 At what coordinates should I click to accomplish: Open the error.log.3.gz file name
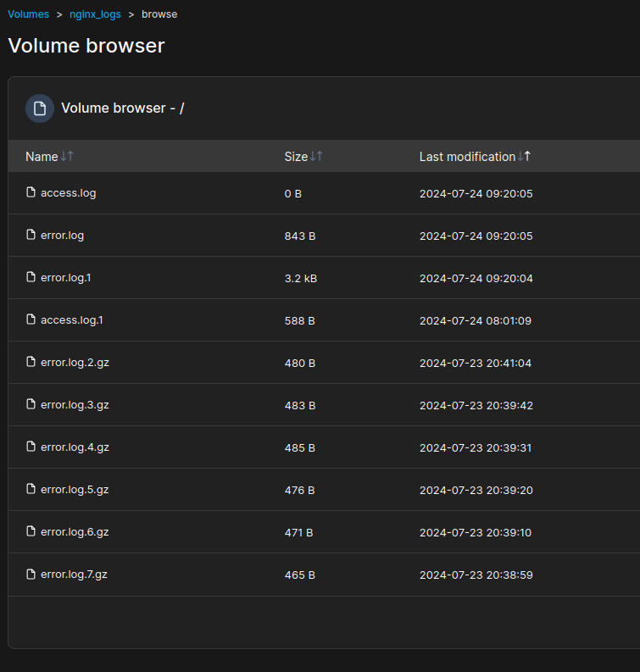[x=75, y=405]
